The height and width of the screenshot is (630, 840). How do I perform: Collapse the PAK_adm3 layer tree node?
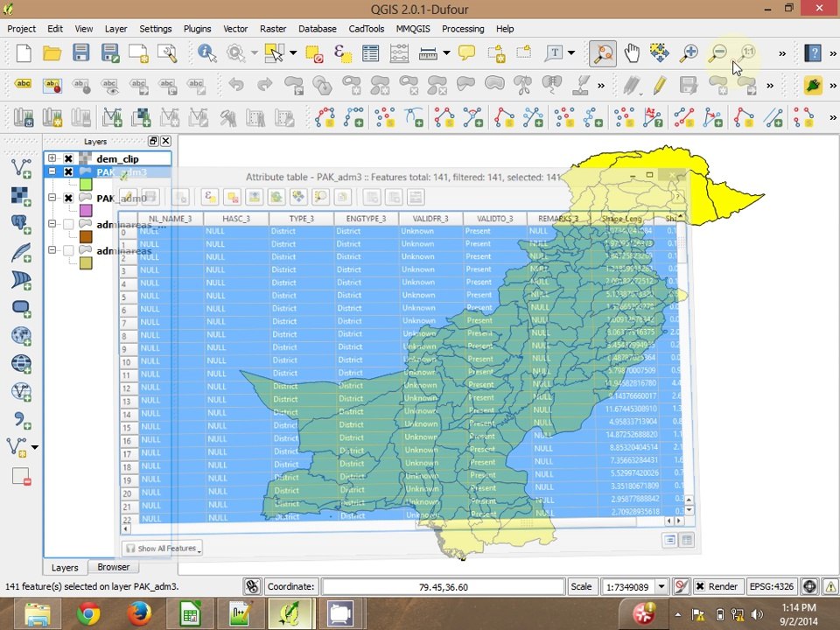52,171
